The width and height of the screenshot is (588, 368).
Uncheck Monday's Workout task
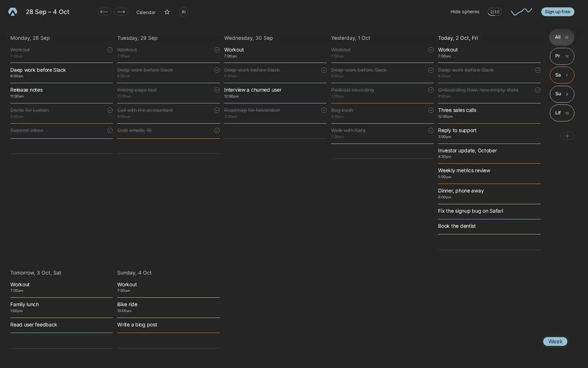click(110, 50)
